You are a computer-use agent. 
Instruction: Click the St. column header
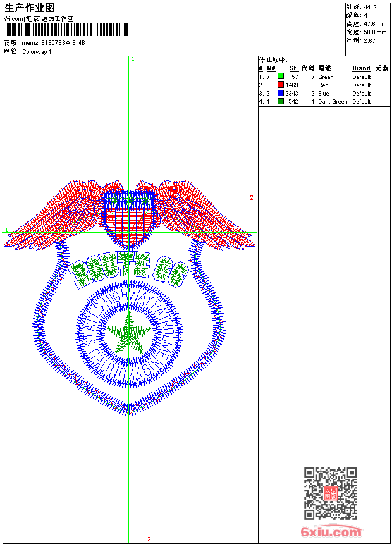pos(294,68)
